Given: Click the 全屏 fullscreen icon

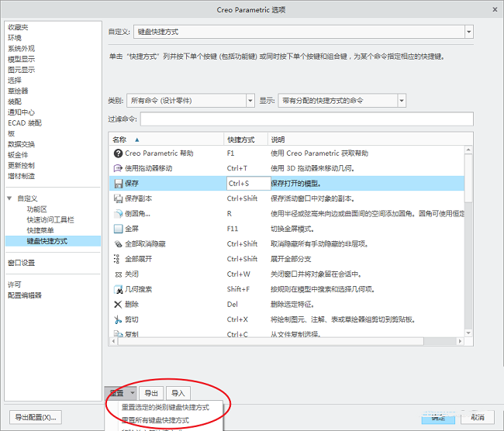Looking at the screenshot, I should (118, 229).
